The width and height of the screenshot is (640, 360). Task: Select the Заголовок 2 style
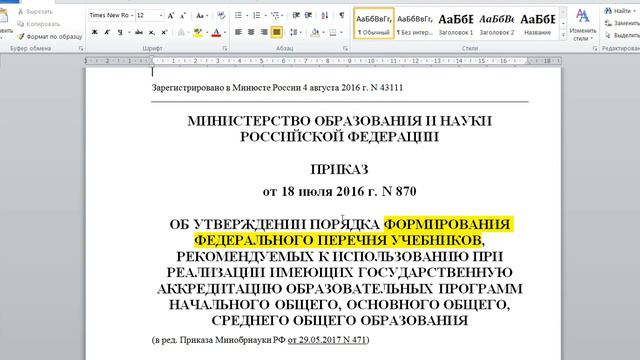click(497, 23)
